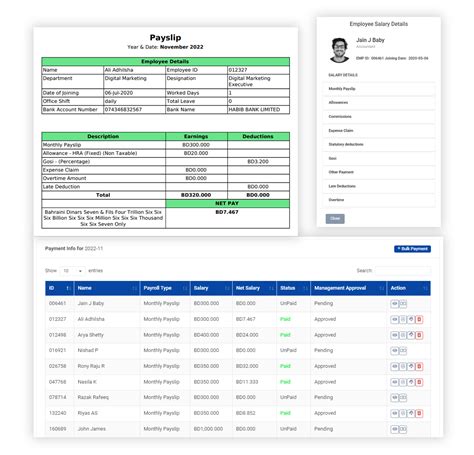Screen dimensions: 474x455
Task: Close the Employee Salary Details panel
Action: pos(335,219)
